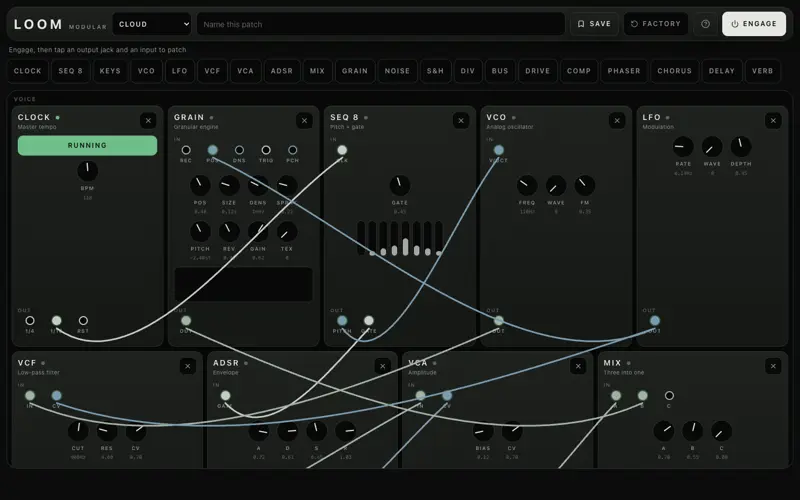Select the SEQ 8 GATE output jack

click(369, 320)
